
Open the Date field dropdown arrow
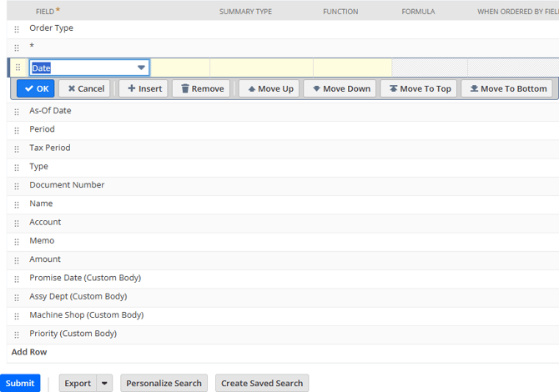(141, 68)
